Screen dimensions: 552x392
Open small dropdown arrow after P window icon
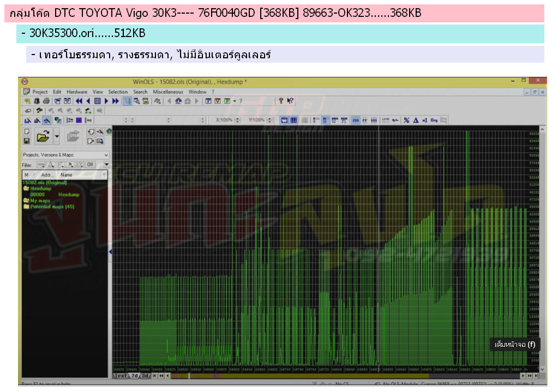tap(235, 101)
